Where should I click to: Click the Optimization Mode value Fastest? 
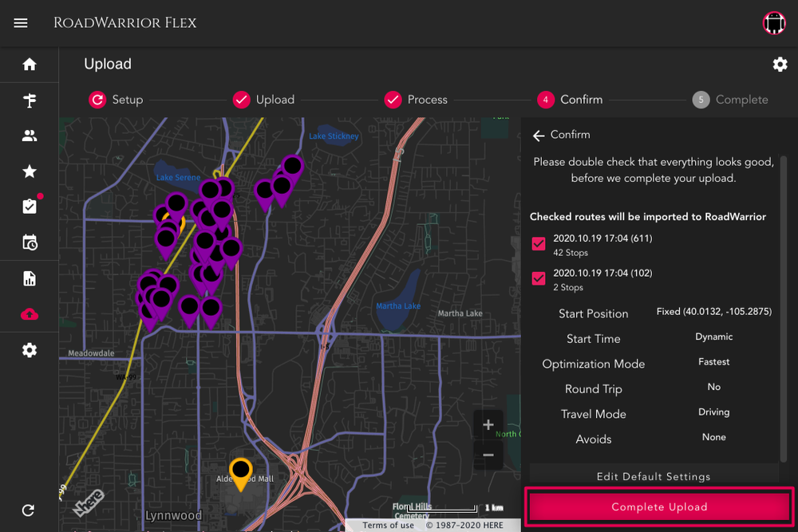[x=713, y=361]
